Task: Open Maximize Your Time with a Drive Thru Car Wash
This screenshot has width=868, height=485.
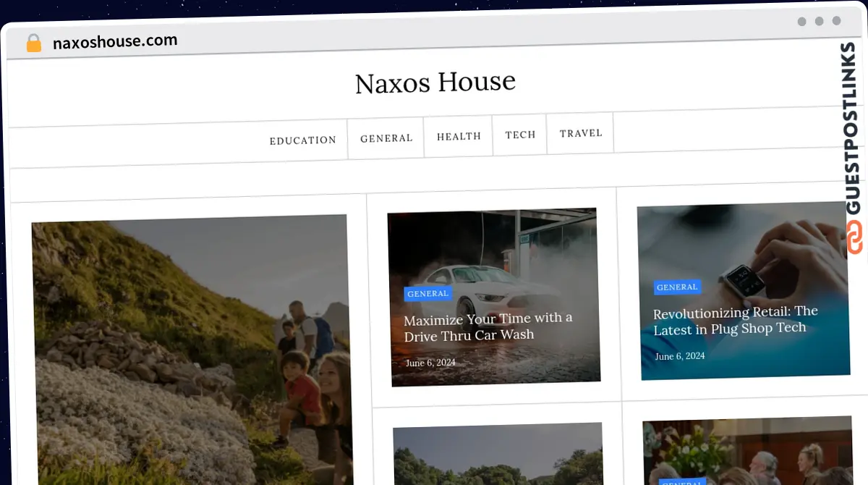Action: tap(488, 326)
